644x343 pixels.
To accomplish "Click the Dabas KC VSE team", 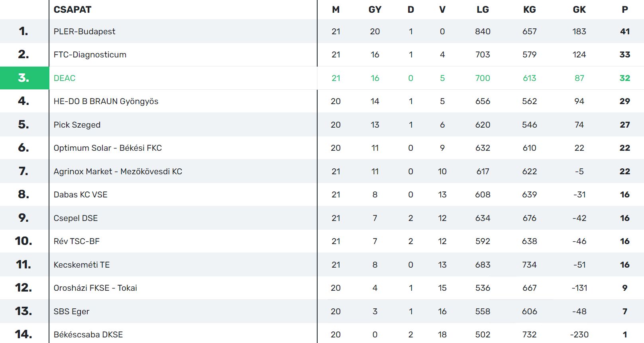I will pos(80,195).
